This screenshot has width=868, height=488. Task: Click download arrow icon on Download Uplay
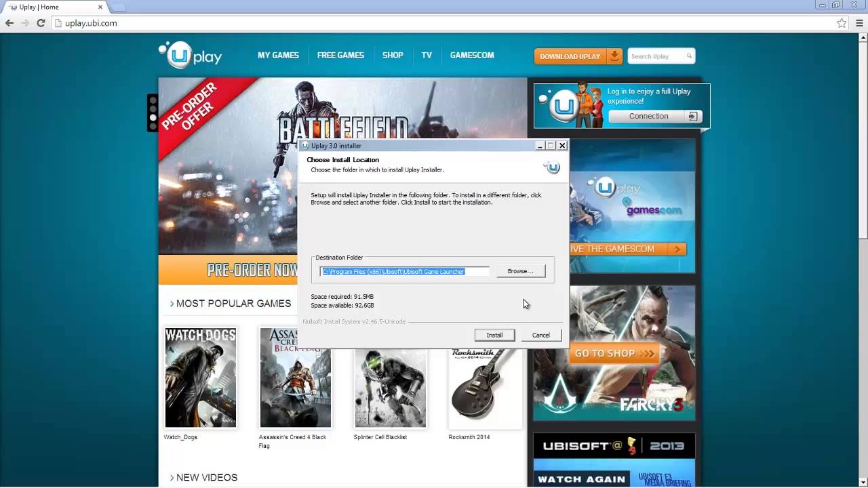tap(614, 56)
